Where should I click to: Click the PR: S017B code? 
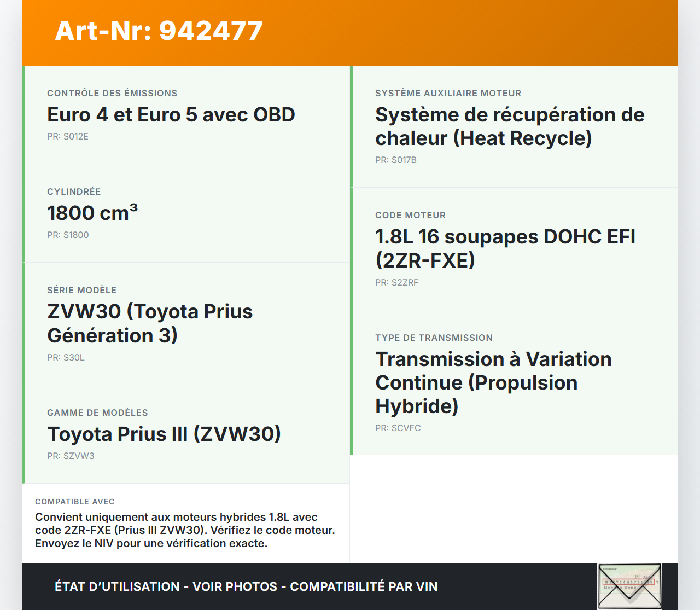click(396, 160)
